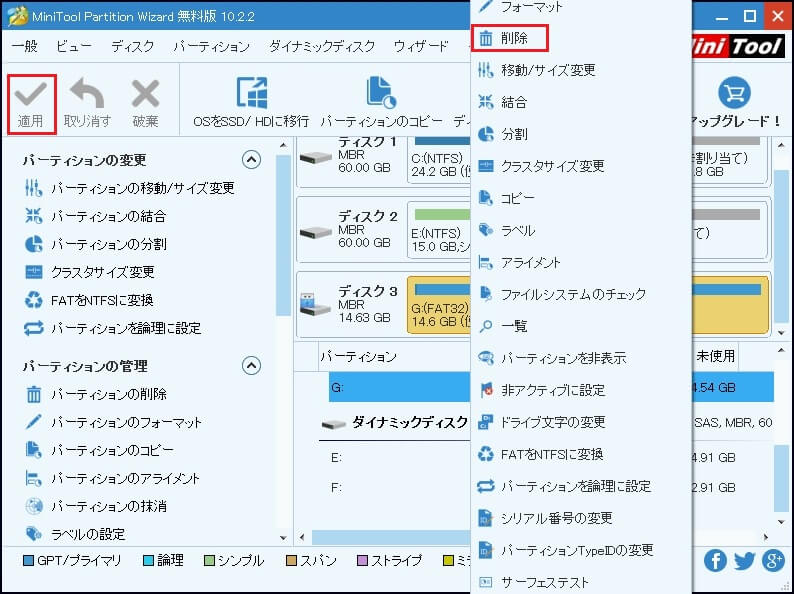Image resolution: width=794 pixels, height=594 pixels.
Task: Click OSをSSD/HDに移行 toolbar icon
Action: [251, 93]
